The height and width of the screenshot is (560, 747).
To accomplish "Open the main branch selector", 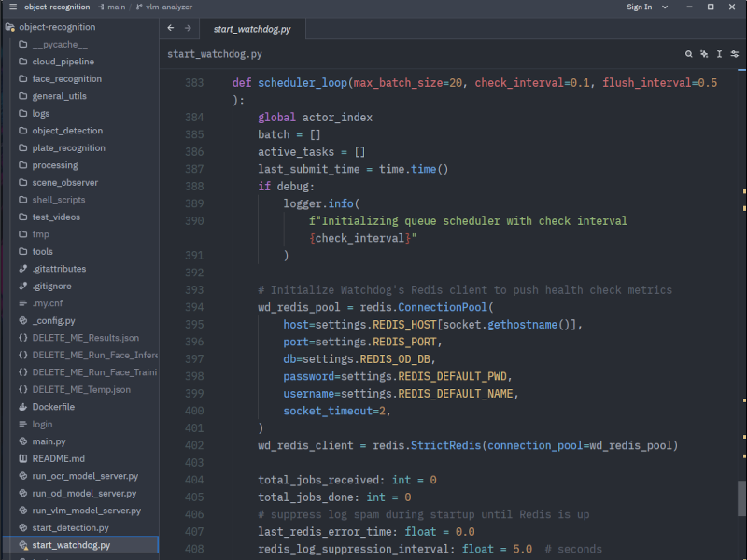I will point(112,7).
